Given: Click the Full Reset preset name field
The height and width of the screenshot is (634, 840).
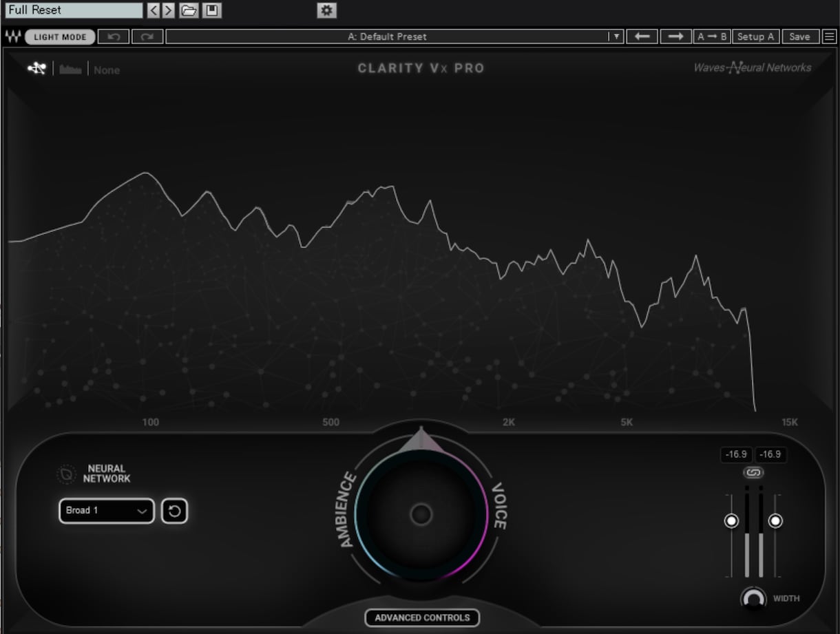Looking at the screenshot, I should (72, 10).
